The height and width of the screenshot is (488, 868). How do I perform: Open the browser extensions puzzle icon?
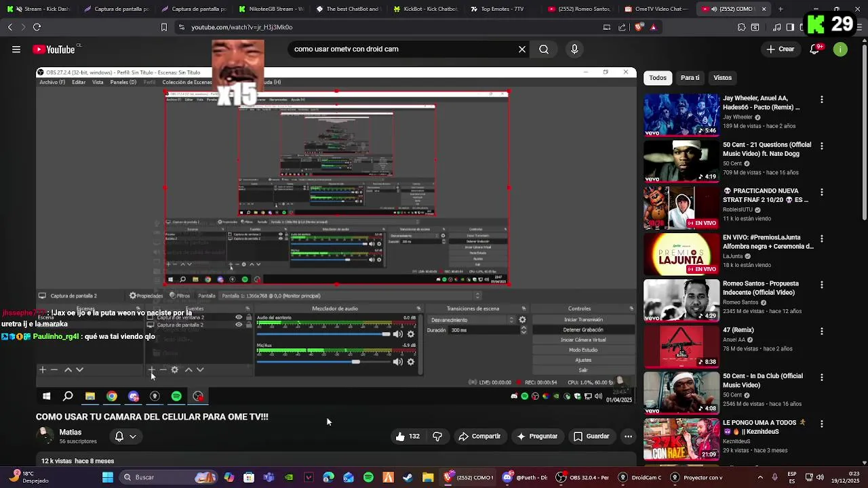[x=742, y=27]
